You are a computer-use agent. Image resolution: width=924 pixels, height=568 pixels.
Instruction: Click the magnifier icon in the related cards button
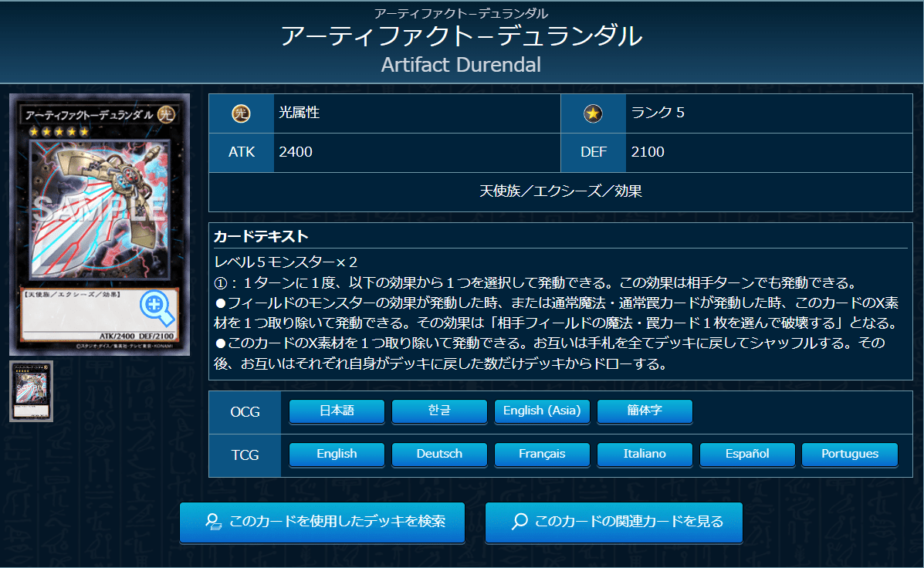tap(520, 522)
